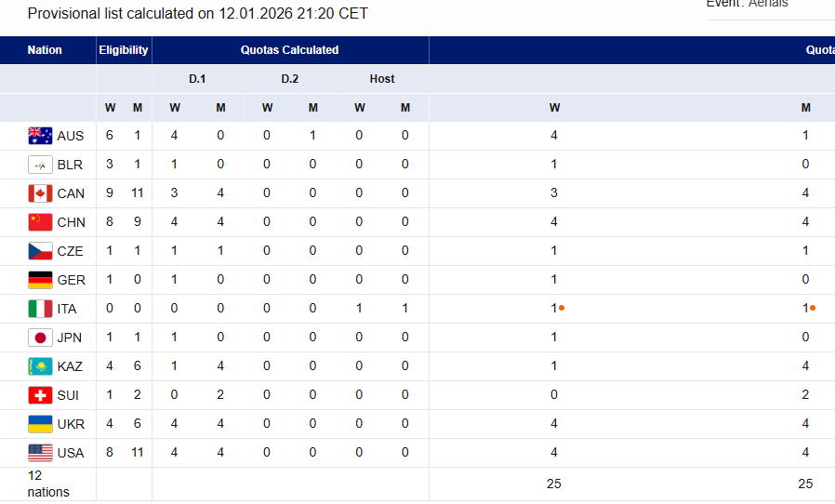This screenshot has height=504, width=835.
Task: Click the Germany flag icon
Action: tap(40, 280)
